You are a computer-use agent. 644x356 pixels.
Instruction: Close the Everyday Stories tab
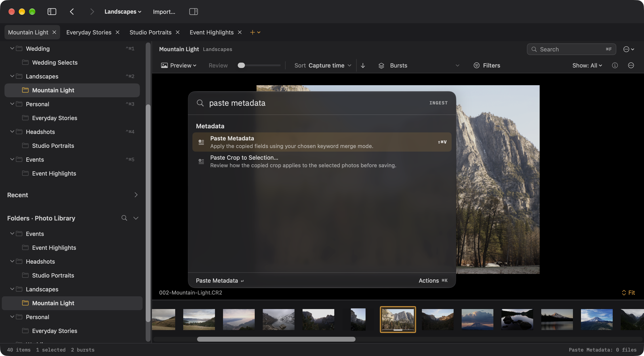118,32
